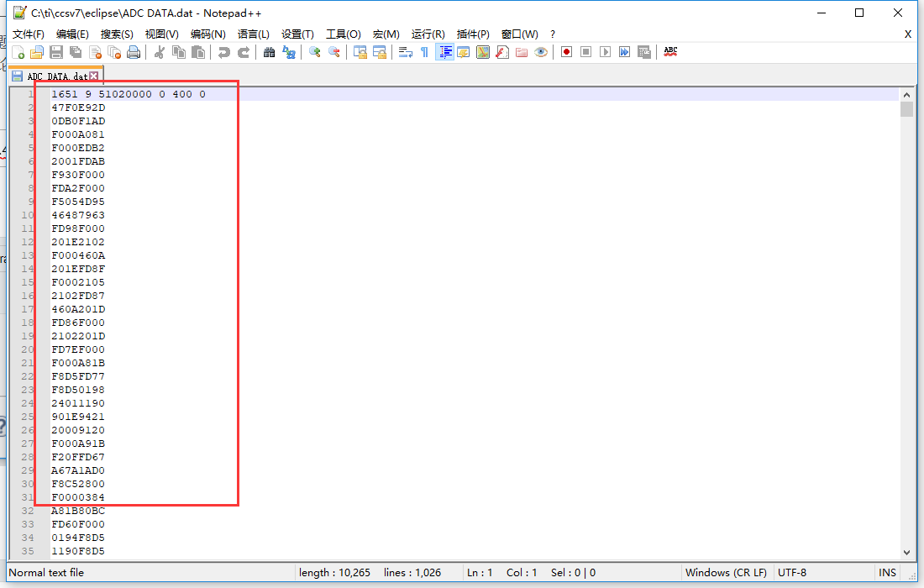This screenshot has width=924, height=588.
Task: Click line number 33 in margin
Action: pos(28,524)
